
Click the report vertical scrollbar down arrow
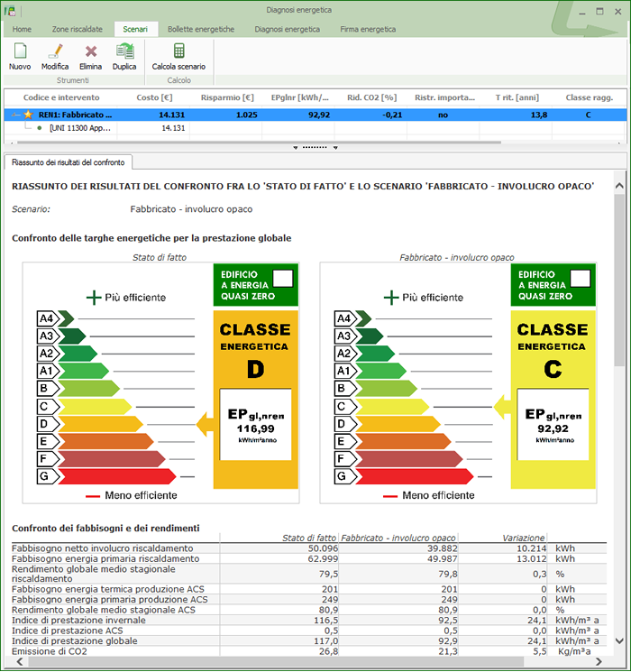619,640
